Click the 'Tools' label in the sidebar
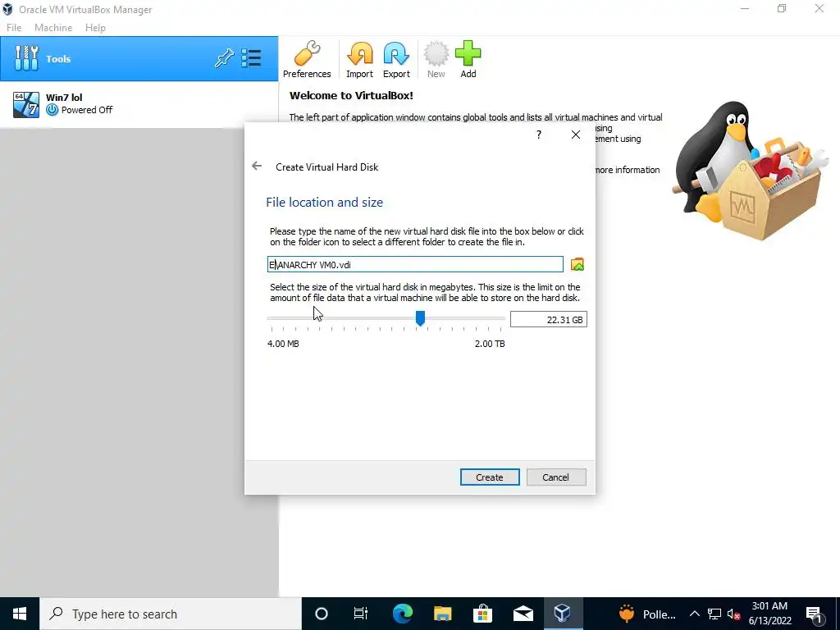The width and height of the screenshot is (840, 630). (x=58, y=59)
